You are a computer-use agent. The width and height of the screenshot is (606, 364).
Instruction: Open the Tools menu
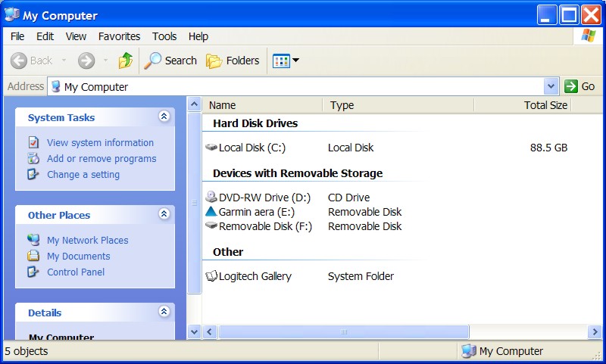(164, 36)
